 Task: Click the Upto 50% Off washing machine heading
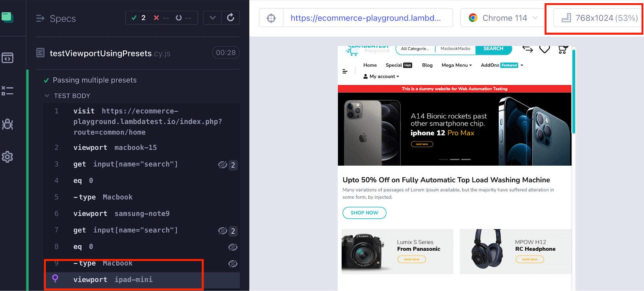tap(446, 180)
